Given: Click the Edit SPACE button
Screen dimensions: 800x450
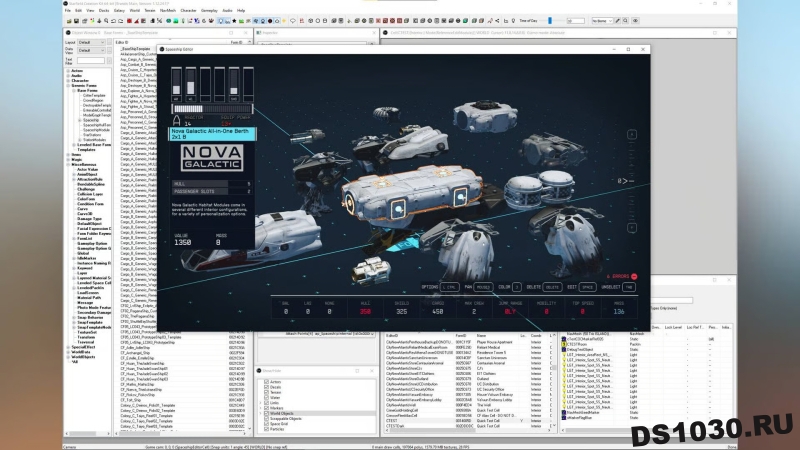Looking at the screenshot, I should (x=587, y=287).
